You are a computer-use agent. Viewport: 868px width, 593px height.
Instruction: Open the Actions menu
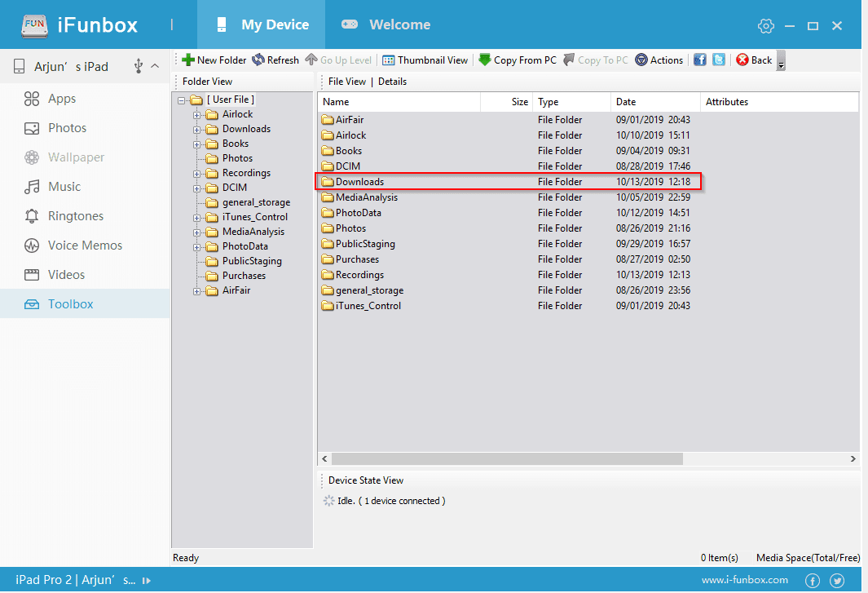point(659,60)
